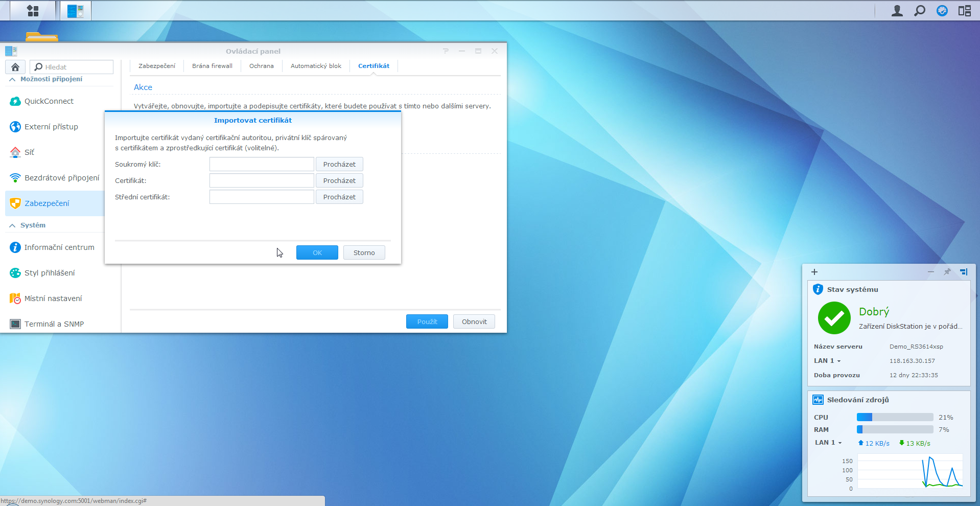Click the Informační centrum info icon
The height and width of the screenshot is (506, 980).
[15, 247]
